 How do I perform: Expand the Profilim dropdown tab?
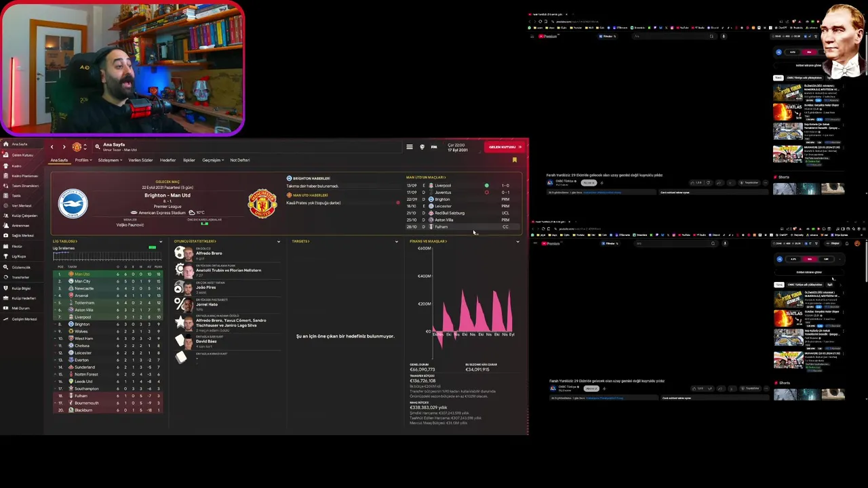coord(83,160)
